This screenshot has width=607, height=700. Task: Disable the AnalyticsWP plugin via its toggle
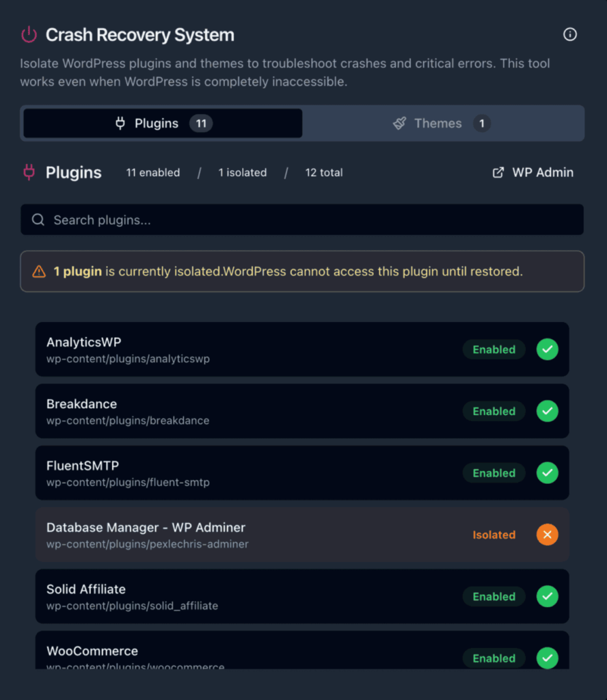coord(547,349)
